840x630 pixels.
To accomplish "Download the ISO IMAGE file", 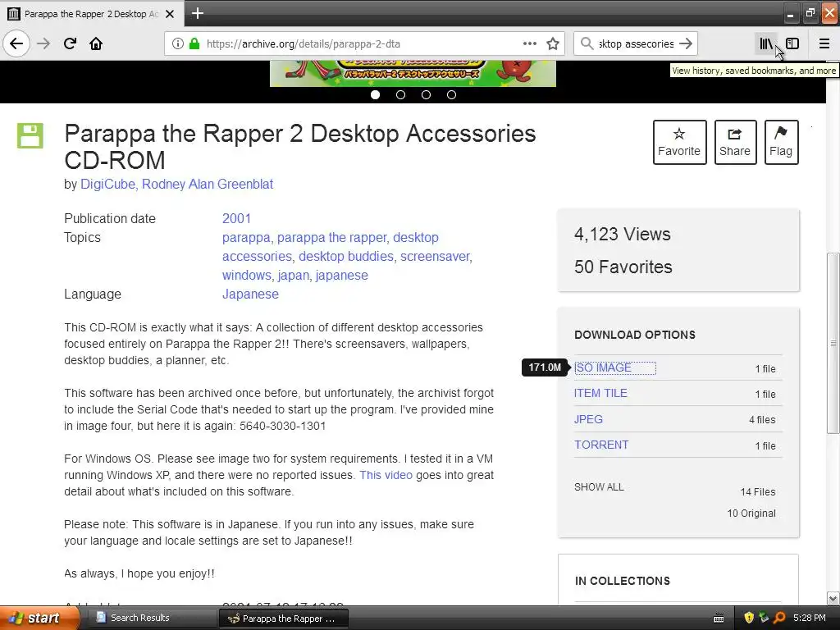I will (x=603, y=368).
